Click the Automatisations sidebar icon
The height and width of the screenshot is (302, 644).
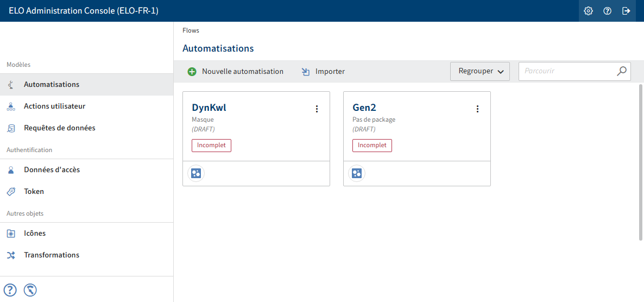11,85
